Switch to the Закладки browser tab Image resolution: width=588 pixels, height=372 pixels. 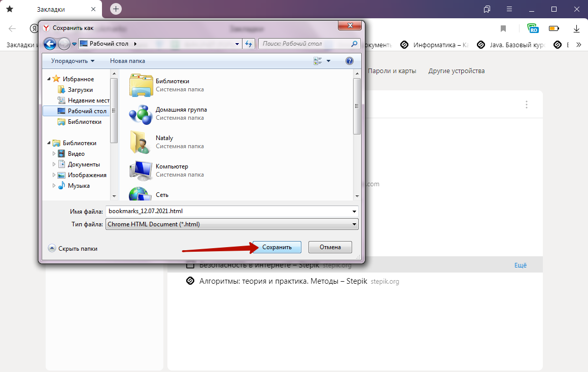point(51,9)
